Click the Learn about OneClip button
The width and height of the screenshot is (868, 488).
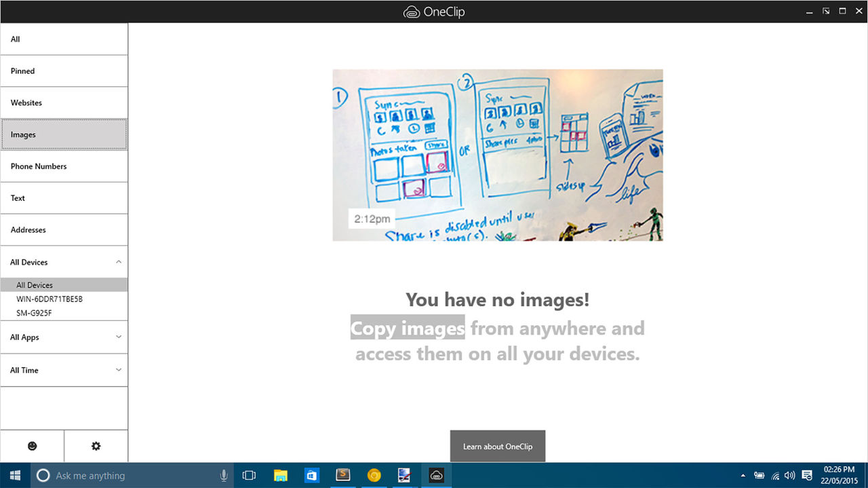point(498,446)
